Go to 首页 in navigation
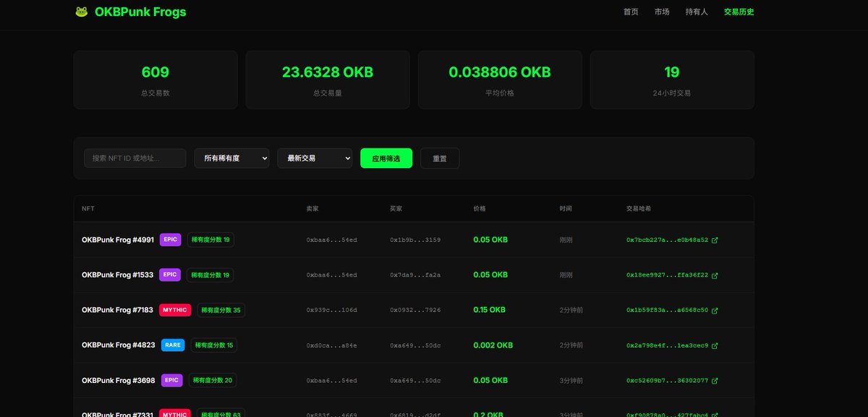The width and height of the screenshot is (868, 417). click(631, 12)
